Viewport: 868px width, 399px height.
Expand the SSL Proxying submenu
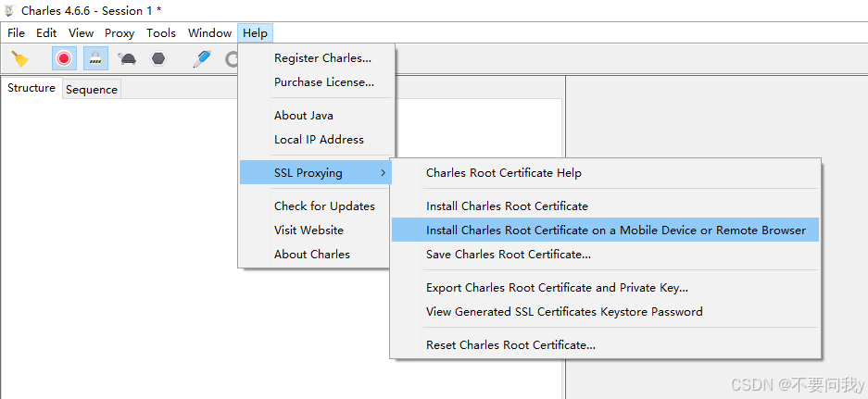pyautogui.click(x=316, y=173)
